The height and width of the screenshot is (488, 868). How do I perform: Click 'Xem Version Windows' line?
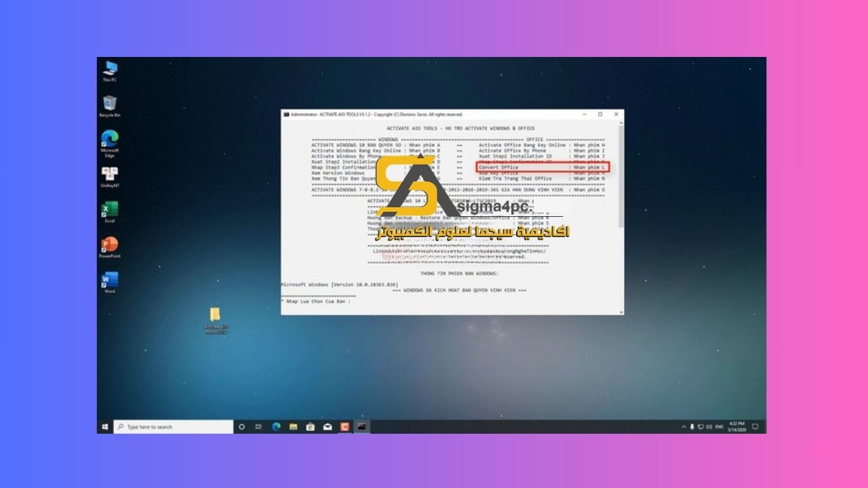click(x=338, y=173)
